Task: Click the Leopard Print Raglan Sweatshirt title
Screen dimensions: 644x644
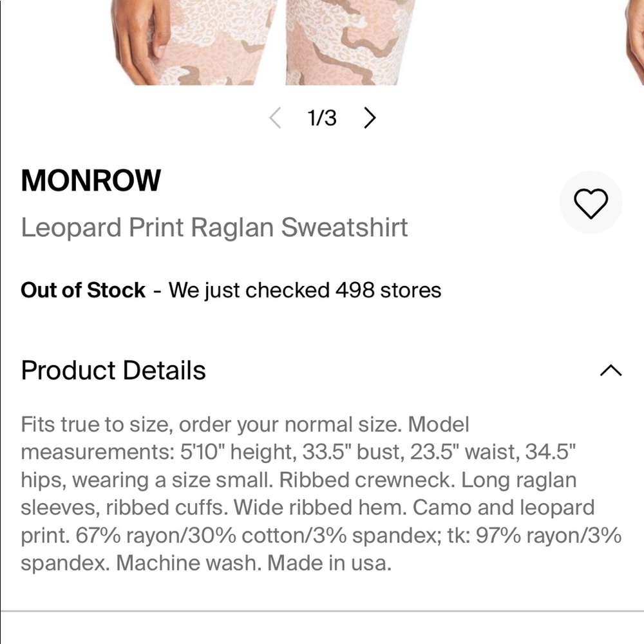Action: click(x=214, y=227)
